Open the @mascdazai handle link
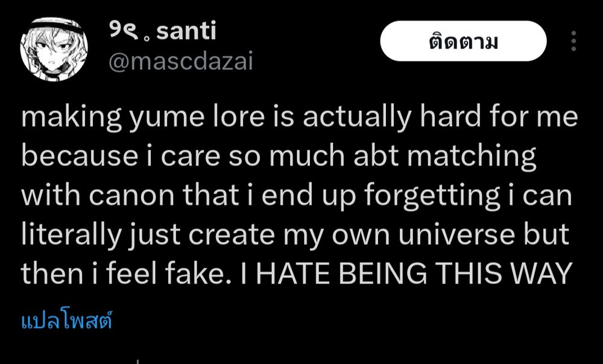The width and height of the screenshot is (603, 364). click(179, 60)
